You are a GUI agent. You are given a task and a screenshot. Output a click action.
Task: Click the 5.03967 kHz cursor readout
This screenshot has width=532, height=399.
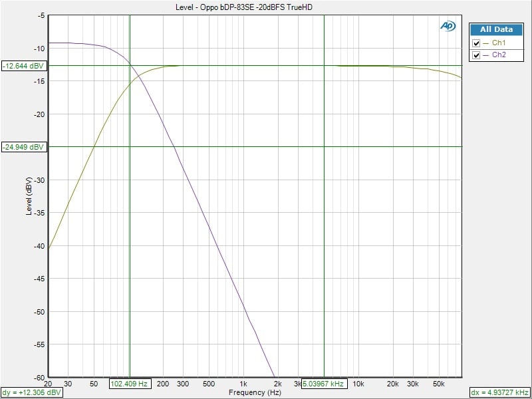(x=324, y=384)
